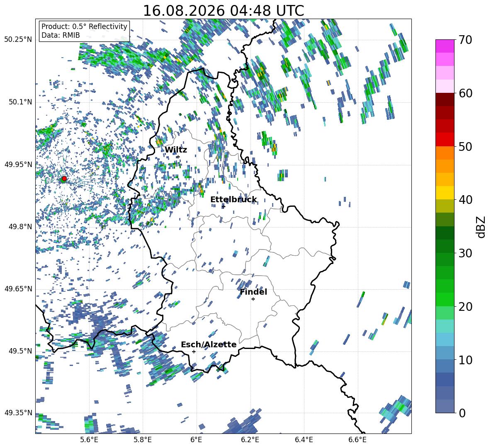Click the magenta 70 dBZ colorbar top
The width and height of the screenshot is (491, 448).
coord(445,46)
